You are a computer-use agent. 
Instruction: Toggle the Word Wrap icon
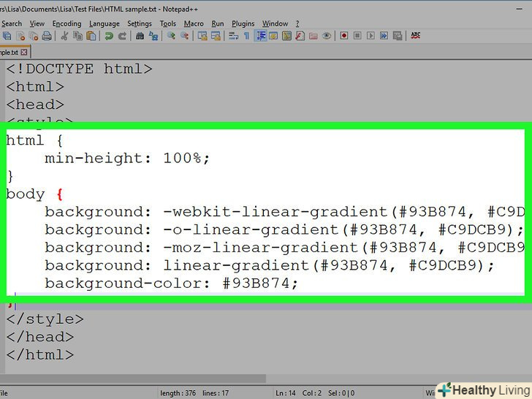click(x=233, y=36)
